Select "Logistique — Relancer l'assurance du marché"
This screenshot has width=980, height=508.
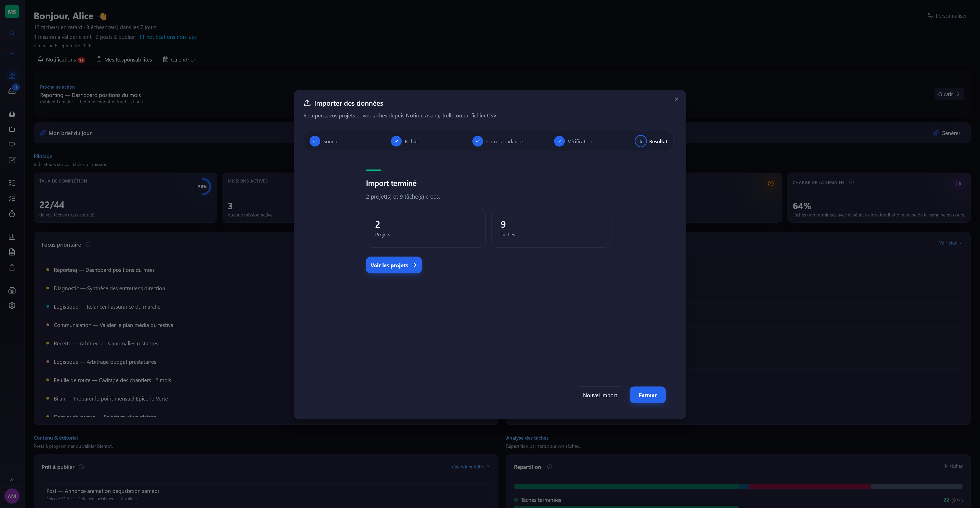pos(107,307)
